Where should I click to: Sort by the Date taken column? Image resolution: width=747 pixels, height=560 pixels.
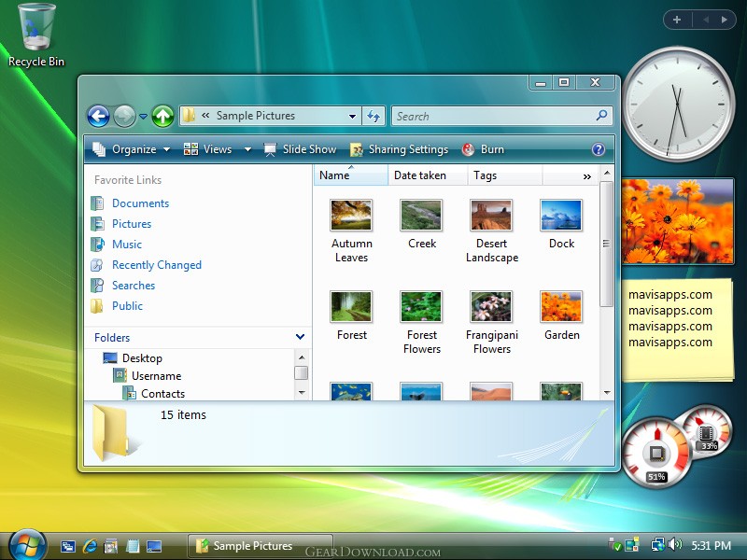point(420,175)
